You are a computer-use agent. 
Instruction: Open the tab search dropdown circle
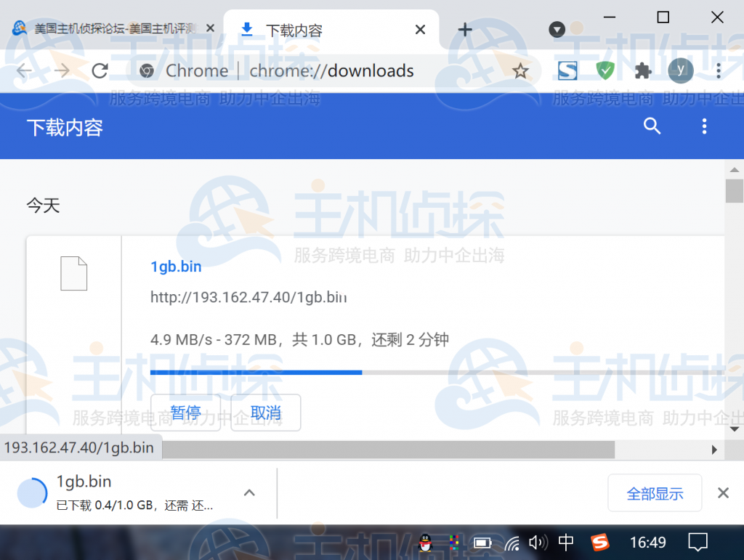557,29
